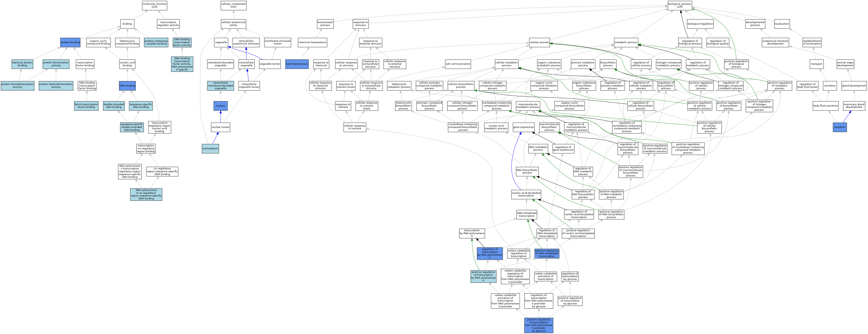Select 'animal organ development' node

point(845,64)
